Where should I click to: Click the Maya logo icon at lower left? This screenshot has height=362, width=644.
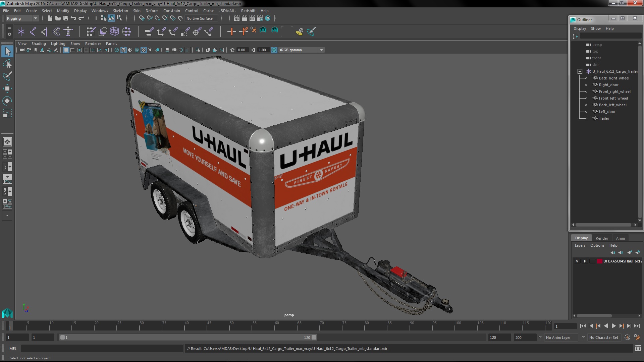click(7, 313)
